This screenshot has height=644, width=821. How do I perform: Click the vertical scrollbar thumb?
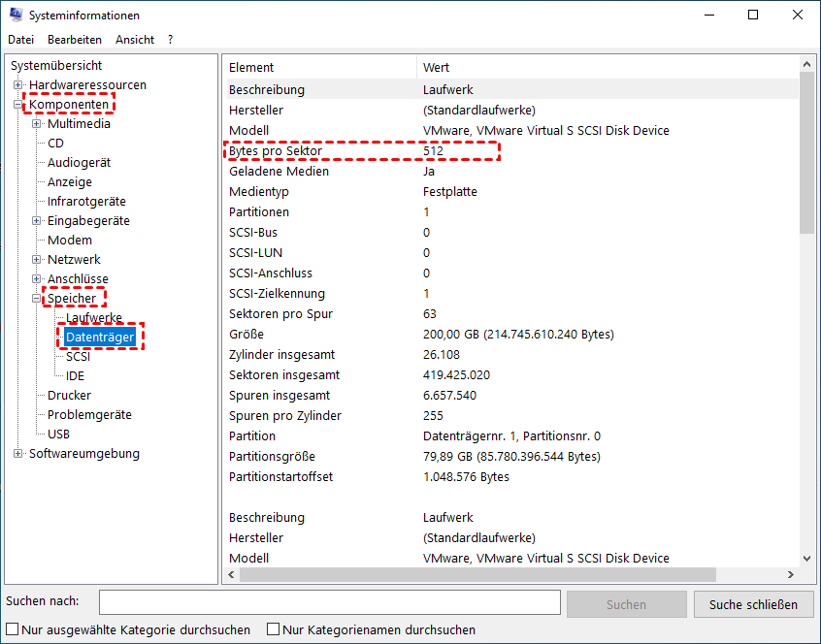pos(806,153)
